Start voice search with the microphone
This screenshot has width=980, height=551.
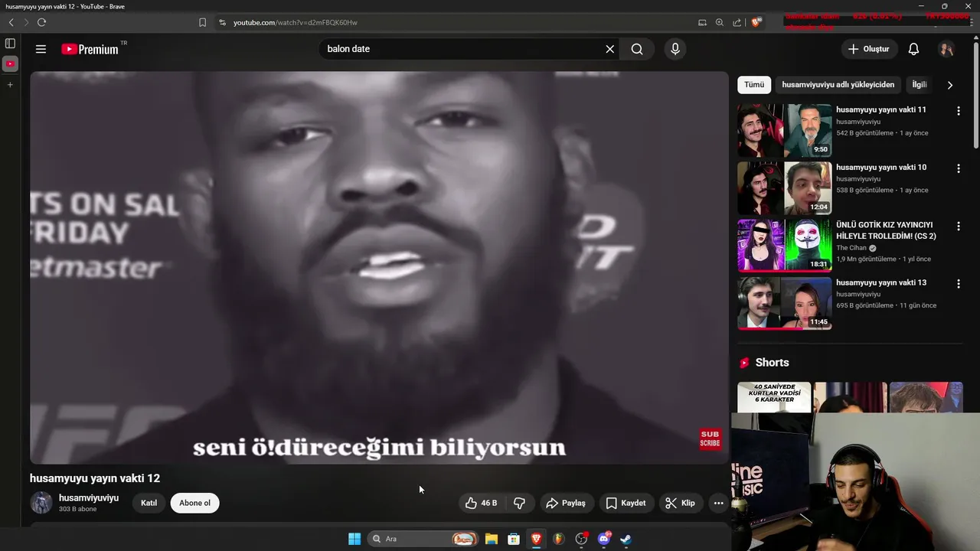pyautogui.click(x=675, y=49)
